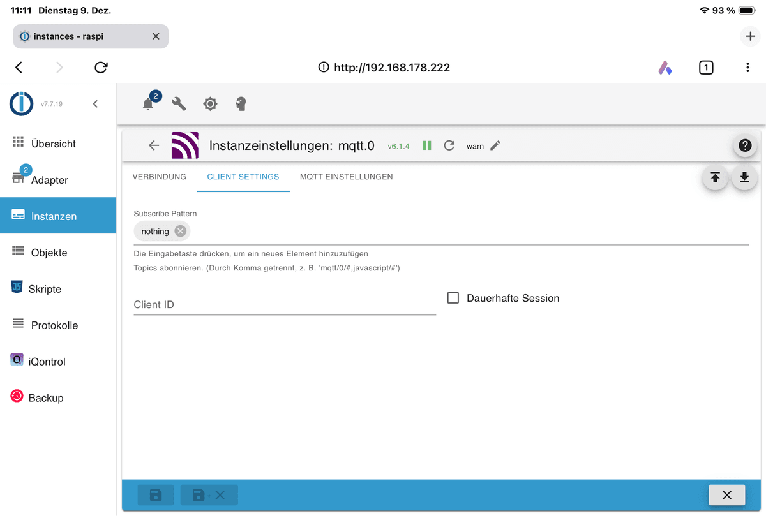Click the browser back arrow
766x532 pixels.
[19, 67]
